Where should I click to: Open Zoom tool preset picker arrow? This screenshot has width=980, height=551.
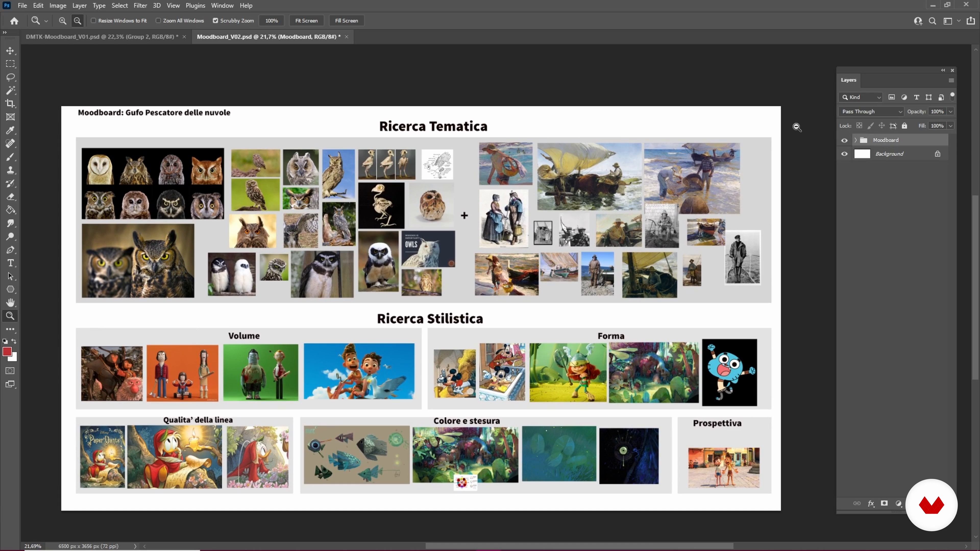pos(46,21)
